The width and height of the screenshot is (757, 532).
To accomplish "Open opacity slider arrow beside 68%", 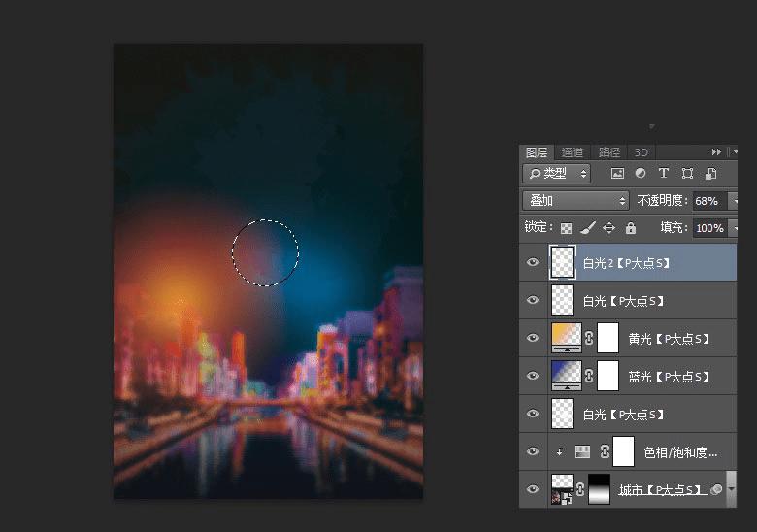I will pyautogui.click(x=734, y=201).
